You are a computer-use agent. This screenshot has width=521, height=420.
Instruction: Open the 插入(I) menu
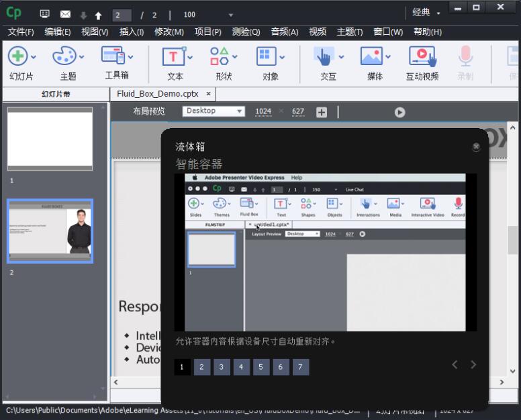(132, 32)
